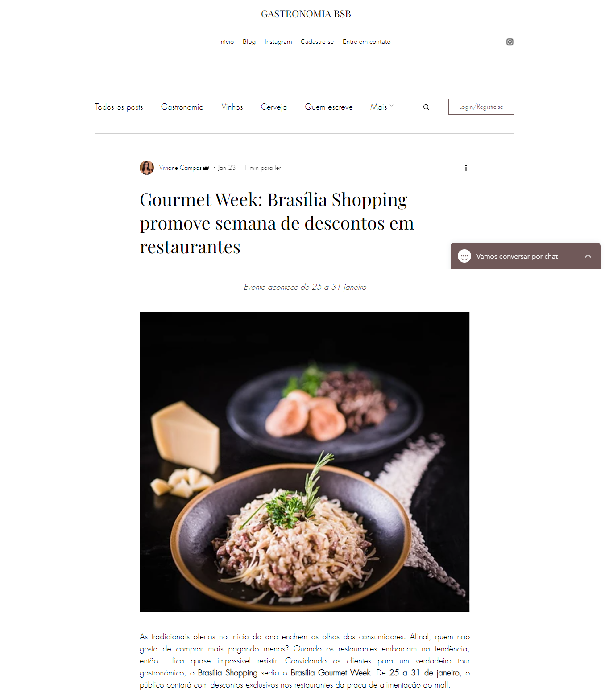The height and width of the screenshot is (700, 609).
Task: Click the crown badge beside author name
Action: click(x=206, y=168)
